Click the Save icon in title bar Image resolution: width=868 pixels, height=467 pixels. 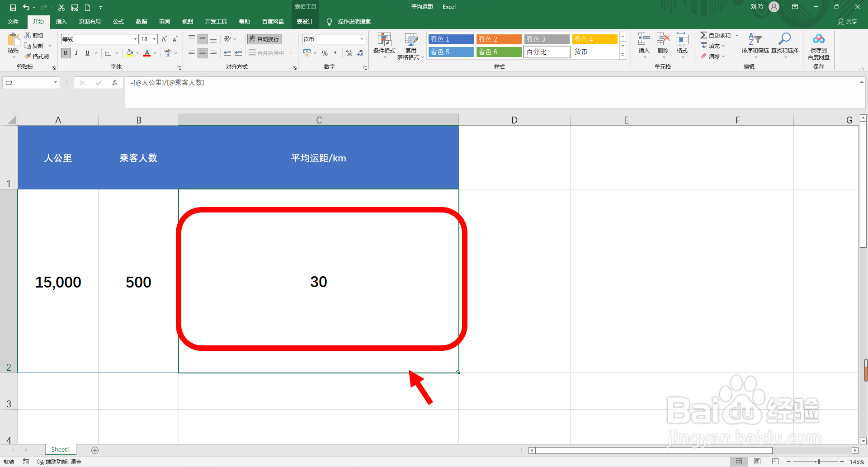pyautogui.click(x=13, y=7)
